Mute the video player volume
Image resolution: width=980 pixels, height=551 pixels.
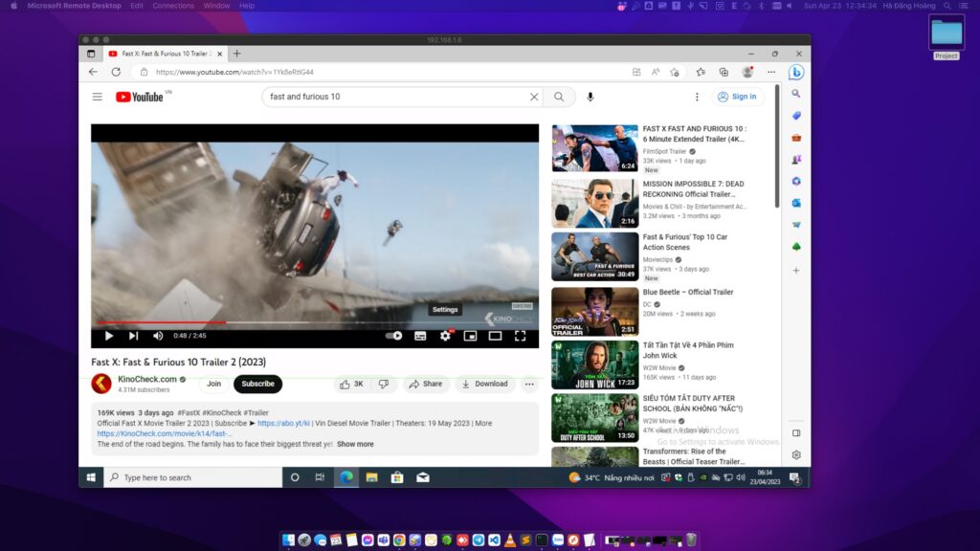pos(158,336)
